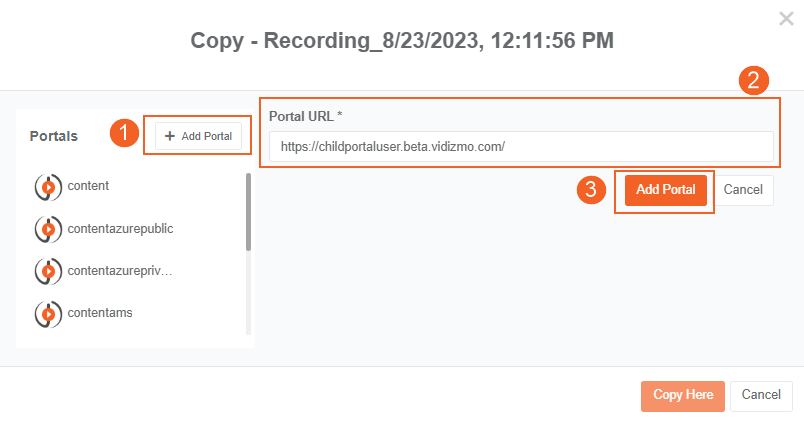Close the Copy dialog with X

tap(787, 18)
